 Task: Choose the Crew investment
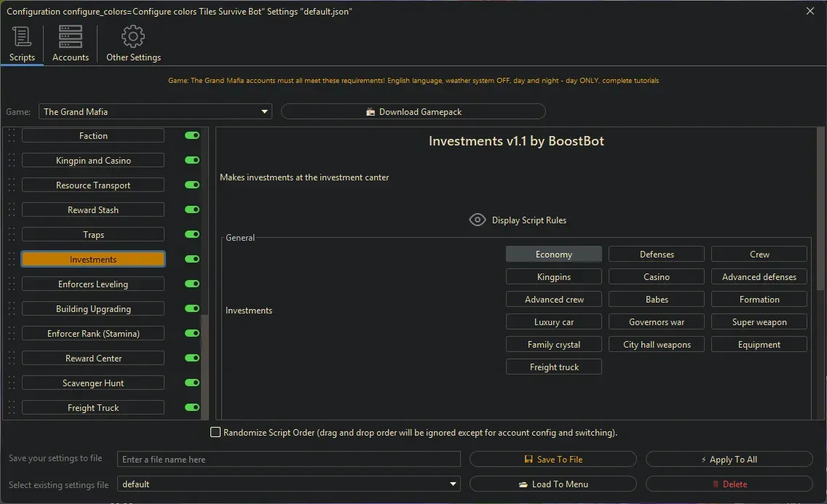[x=759, y=255]
